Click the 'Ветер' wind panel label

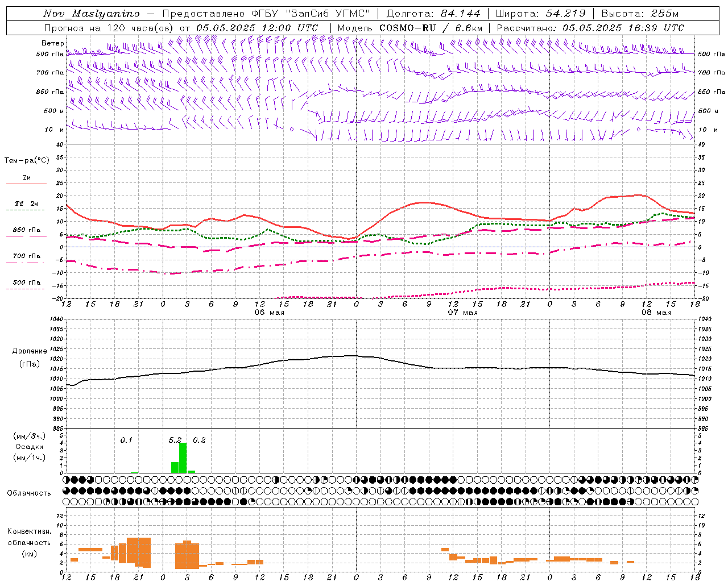click(x=52, y=43)
